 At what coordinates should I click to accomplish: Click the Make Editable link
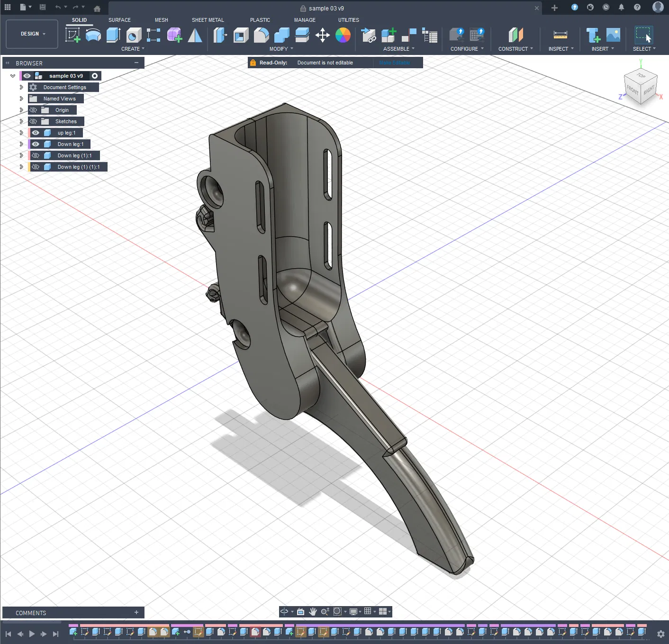395,63
